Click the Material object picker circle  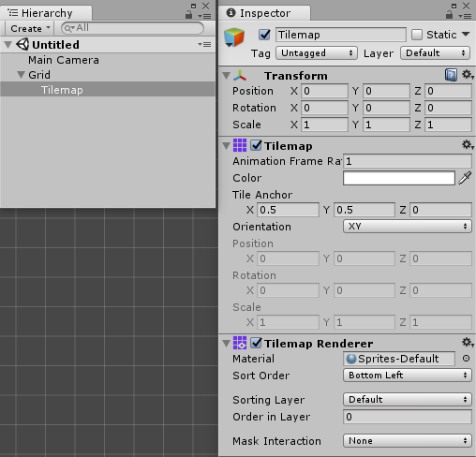click(466, 359)
